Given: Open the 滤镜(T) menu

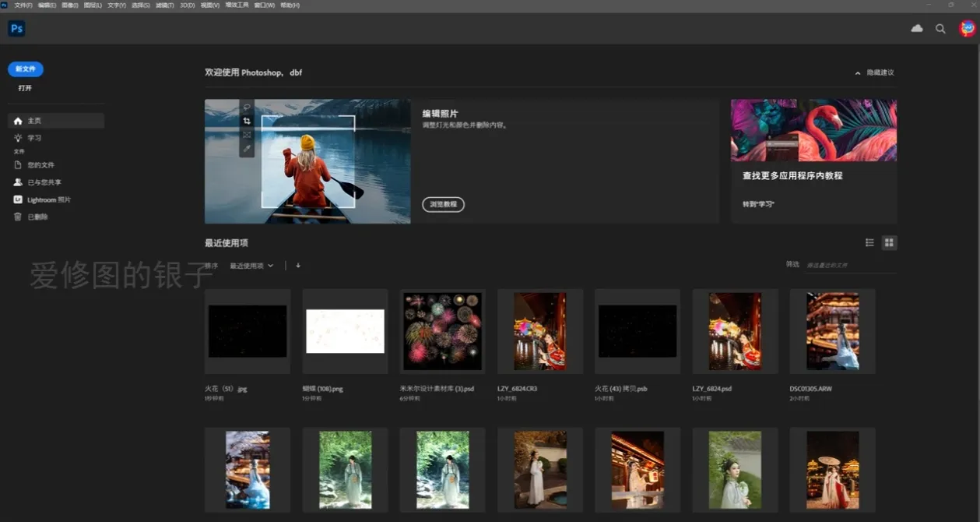Looking at the screenshot, I should pyautogui.click(x=164, y=5).
